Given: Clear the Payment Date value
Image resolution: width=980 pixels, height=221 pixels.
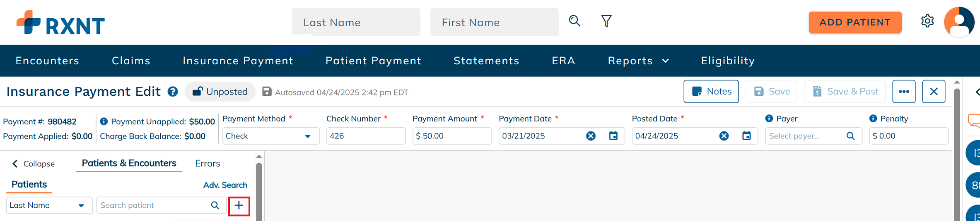Looking at the screenshot, I should [x=591, y=136].
